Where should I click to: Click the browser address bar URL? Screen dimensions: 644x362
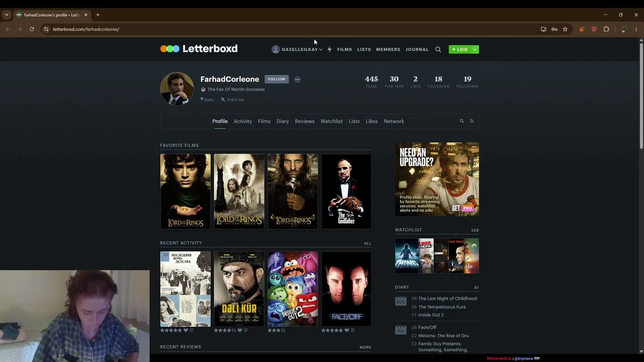86,29
